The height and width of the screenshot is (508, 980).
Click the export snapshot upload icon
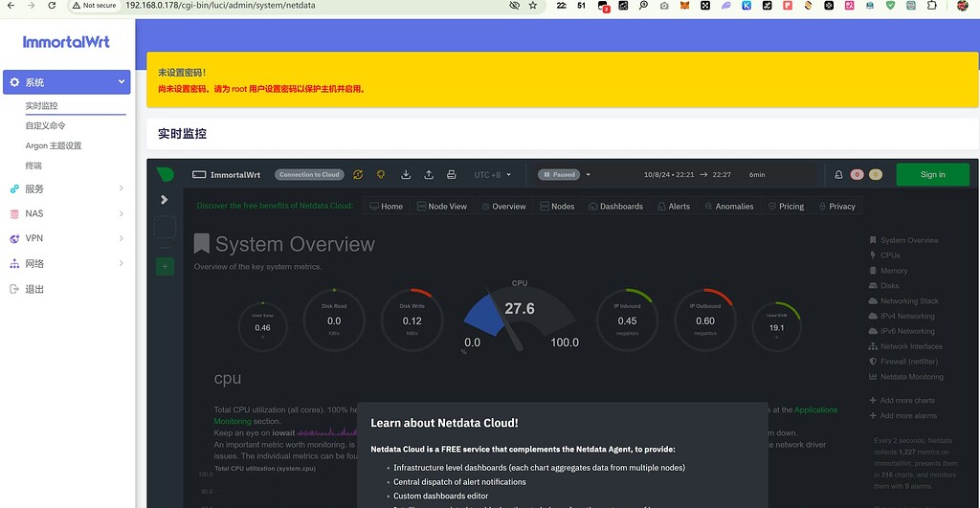pos(429,175)
